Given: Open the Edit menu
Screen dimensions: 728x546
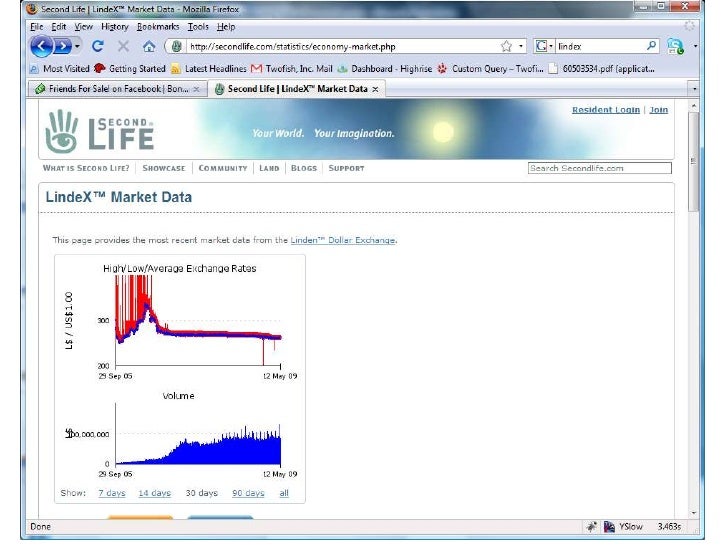Looking at the screenshot, I should click(58, 27).
